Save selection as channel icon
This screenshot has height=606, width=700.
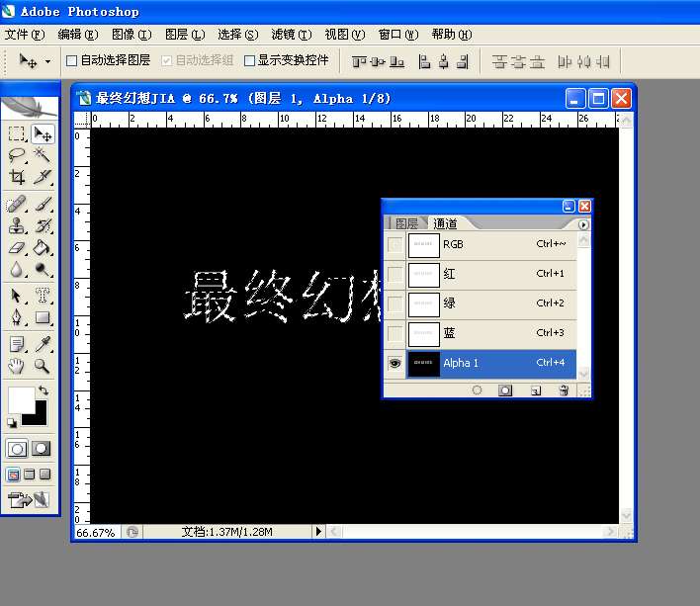pyautogui.click(x=505, y=390)
